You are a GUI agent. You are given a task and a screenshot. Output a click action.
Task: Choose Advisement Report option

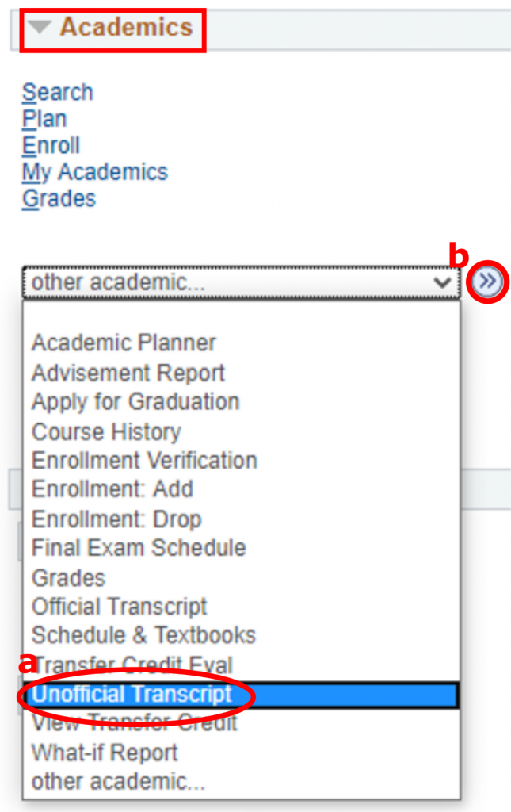pos(128,373)
